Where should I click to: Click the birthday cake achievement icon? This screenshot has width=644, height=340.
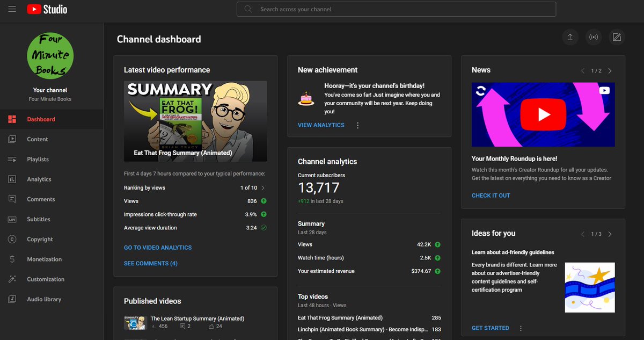point(306,98)
